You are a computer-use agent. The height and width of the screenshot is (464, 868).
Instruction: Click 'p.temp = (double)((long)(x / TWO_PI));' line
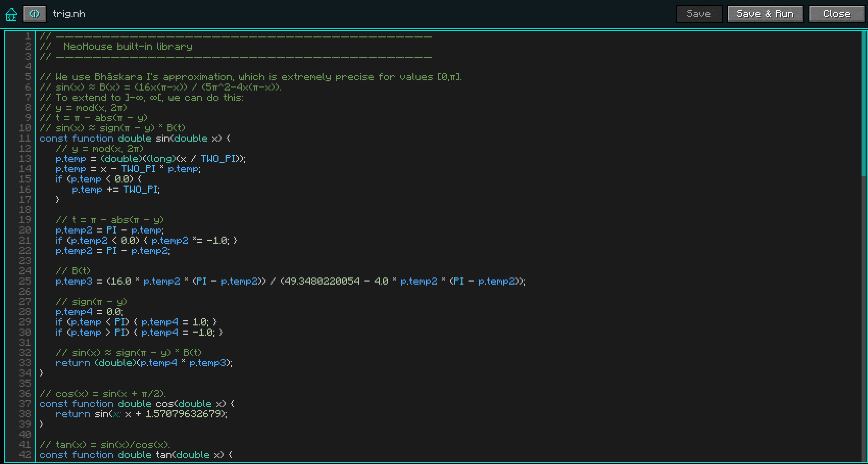pyautogui.click(x=151, y=159)
